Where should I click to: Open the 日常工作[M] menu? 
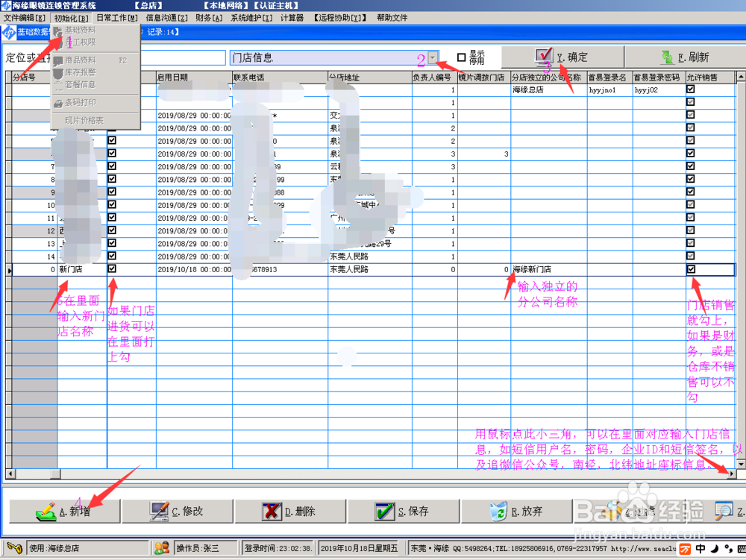click(x=117, y=18)
